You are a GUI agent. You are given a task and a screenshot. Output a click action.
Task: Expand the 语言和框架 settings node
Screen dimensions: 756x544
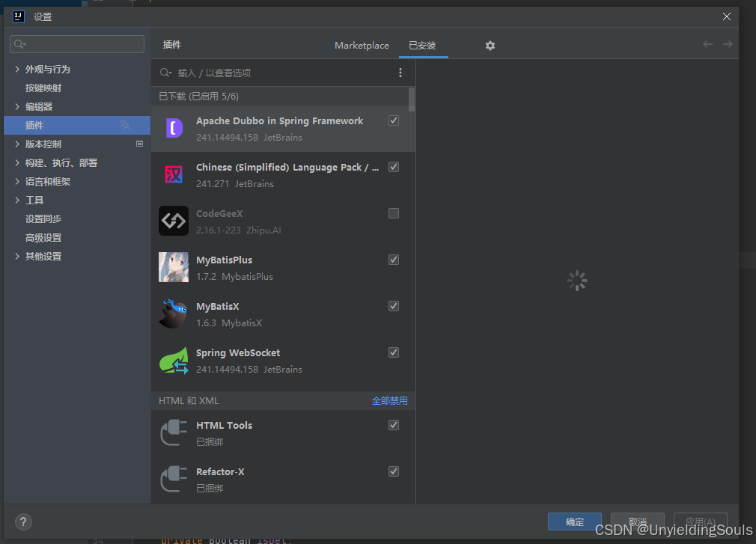click(x=17, y=181)
